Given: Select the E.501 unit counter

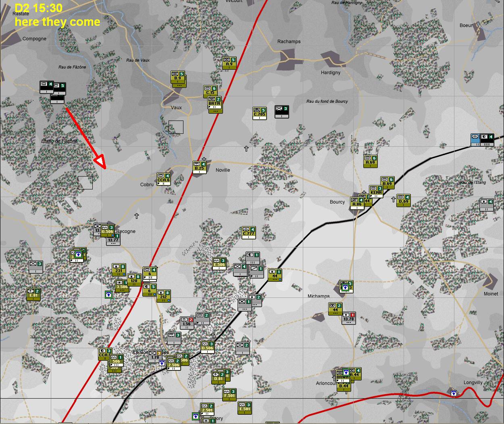Looking at the screenshot, I should tap(244, 408).
